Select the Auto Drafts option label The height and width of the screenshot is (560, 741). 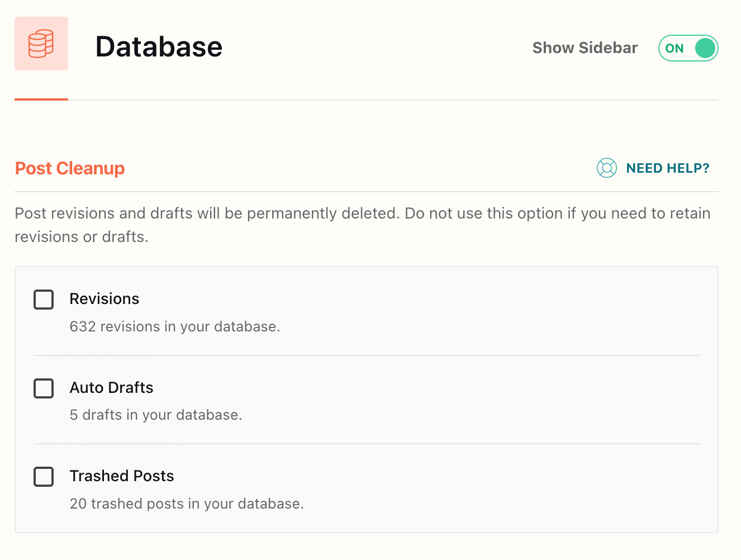[x=112, y=387]
